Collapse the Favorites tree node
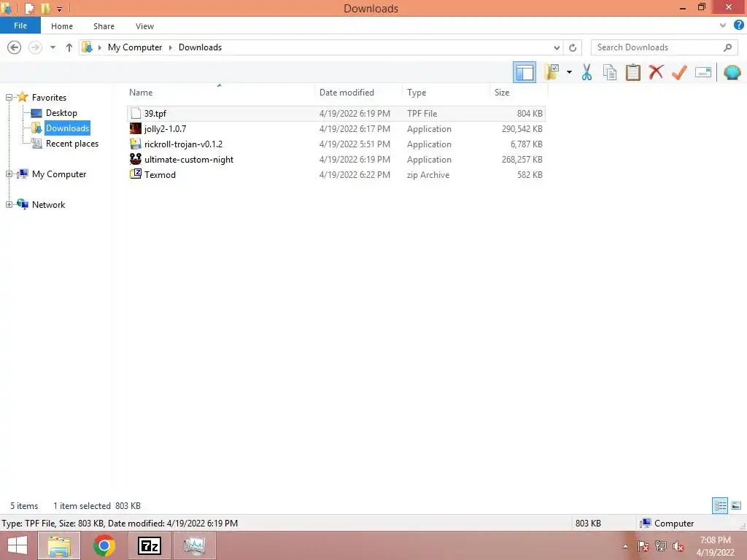 click(x=9, y=98)
